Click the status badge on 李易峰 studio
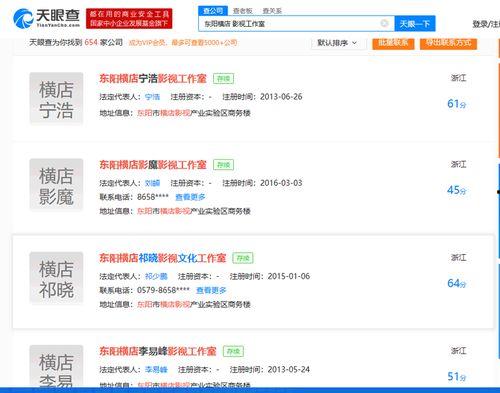Screen dimensions: 500x393 pyautogui.click(x=233, y=351)
